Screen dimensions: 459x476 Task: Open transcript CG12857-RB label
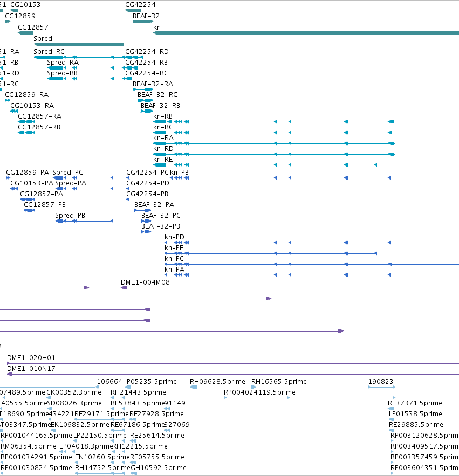click(39, 127)
